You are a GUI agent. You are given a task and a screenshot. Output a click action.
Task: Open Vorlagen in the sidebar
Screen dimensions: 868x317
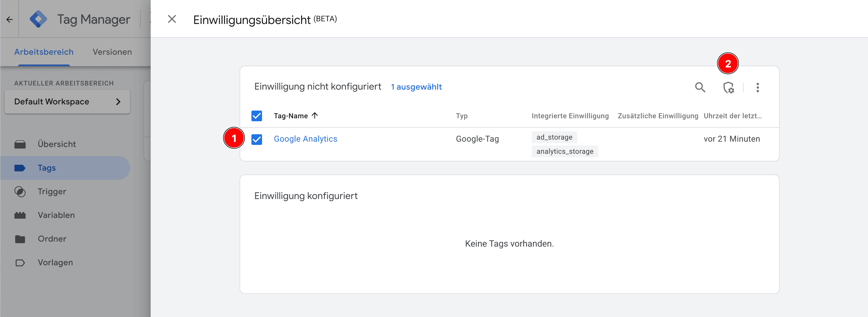coord(55,262)
